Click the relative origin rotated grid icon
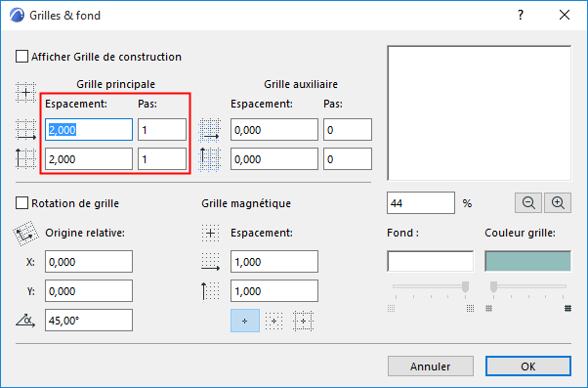 (x=25, y=234)
